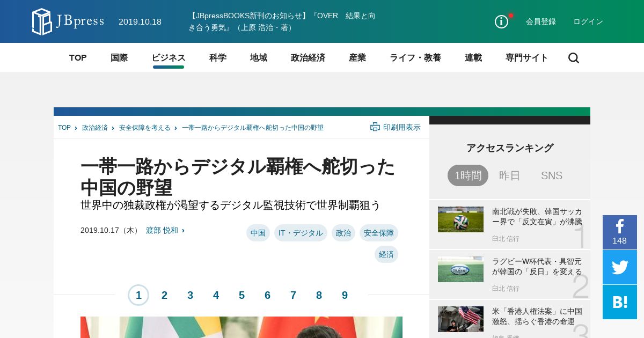Click 政治経済 in the breadcrumb

95,128
